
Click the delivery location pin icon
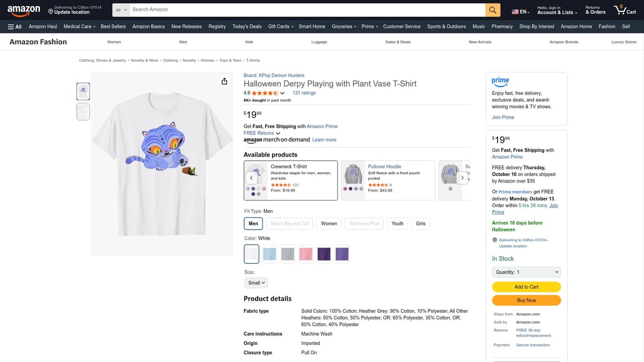coord(50,10)
